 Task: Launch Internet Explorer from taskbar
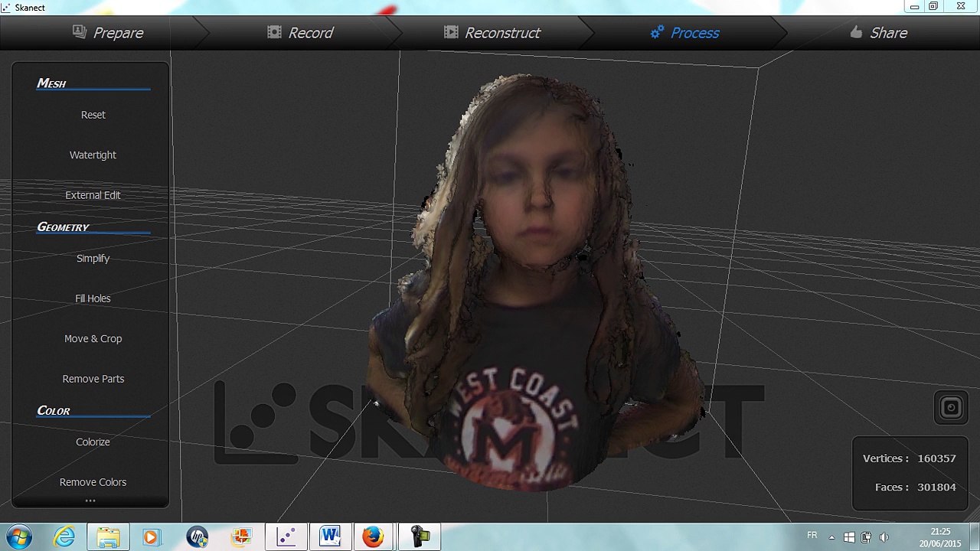pyautogui.click(x=64, y=537)
